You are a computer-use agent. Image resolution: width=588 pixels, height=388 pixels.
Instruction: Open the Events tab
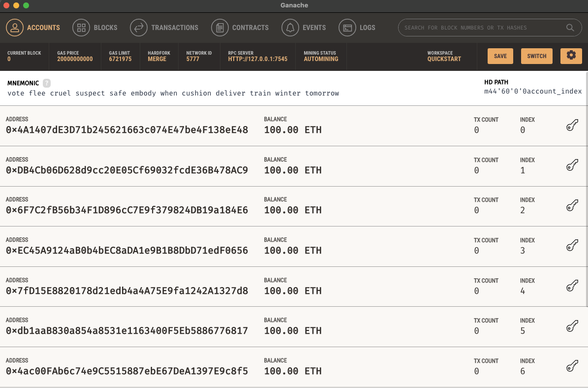[x=304, y=28]
